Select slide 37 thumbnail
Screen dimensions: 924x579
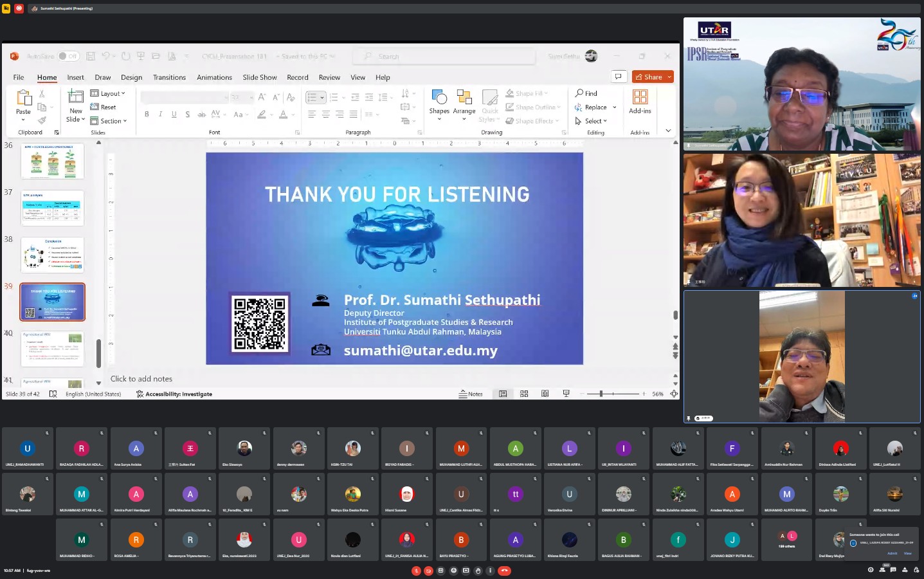point(53,208)
